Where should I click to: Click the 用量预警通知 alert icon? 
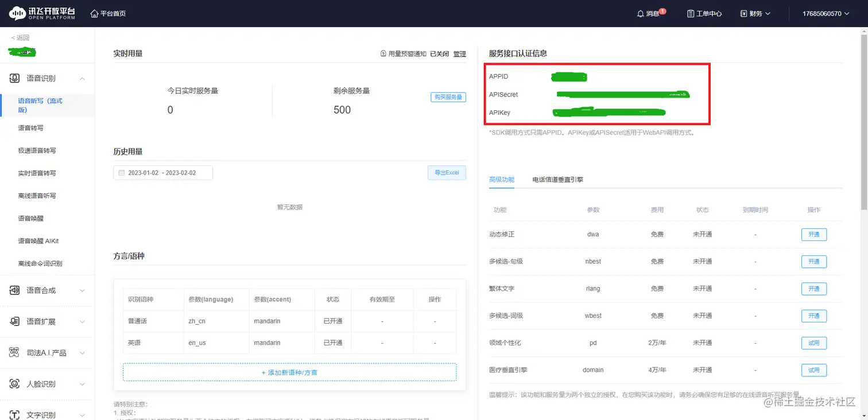click(x=383, y=54)
